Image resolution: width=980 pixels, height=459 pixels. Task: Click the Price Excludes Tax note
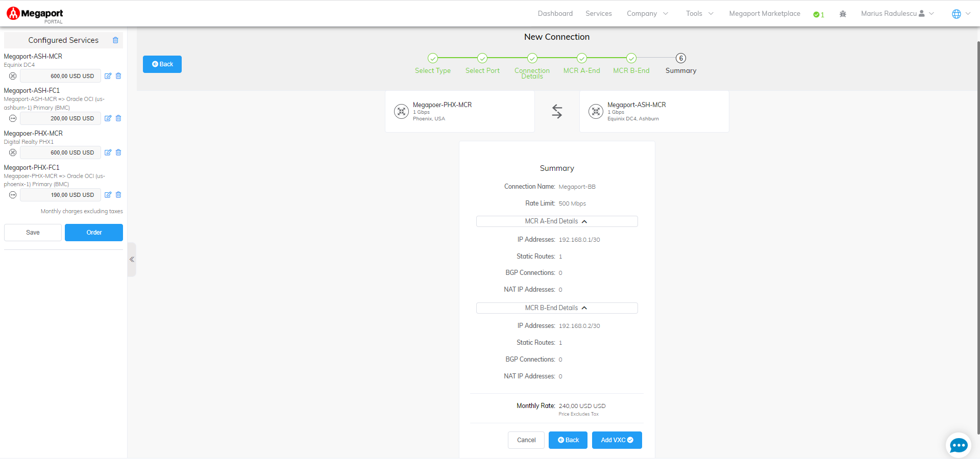[x=578, y=414]
